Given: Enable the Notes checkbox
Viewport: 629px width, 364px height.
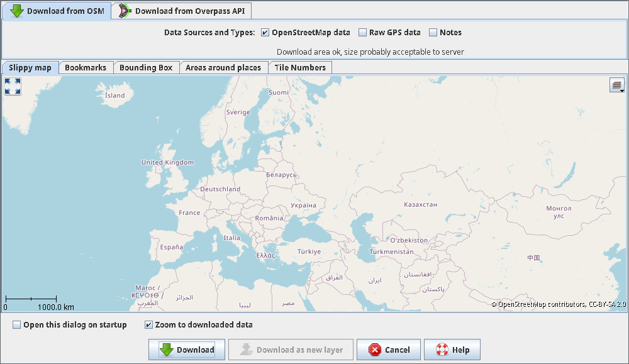Looking at the screenshot, I should tap(433, 33).
